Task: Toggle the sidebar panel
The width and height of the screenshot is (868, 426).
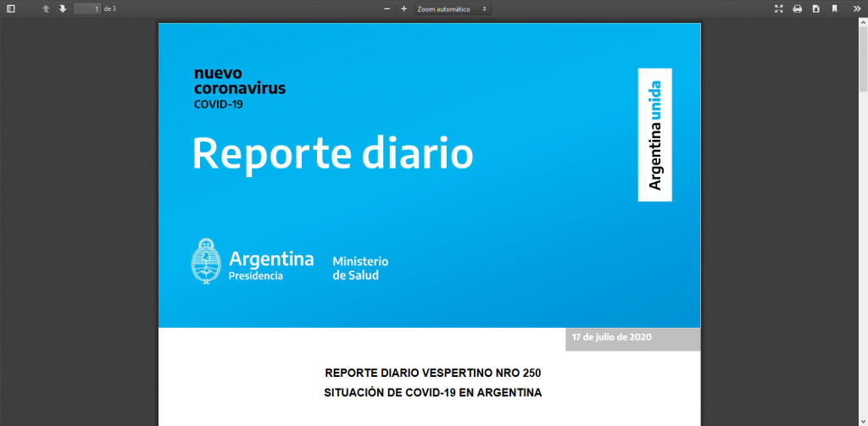Action: coord(11,8)
